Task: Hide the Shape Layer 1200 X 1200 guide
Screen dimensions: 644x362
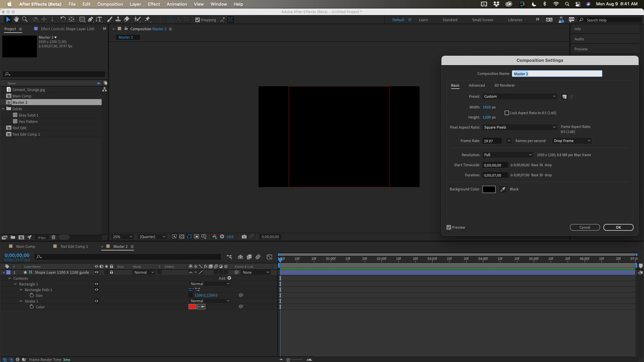Action: pyautogui.click(x=97, y=272)
